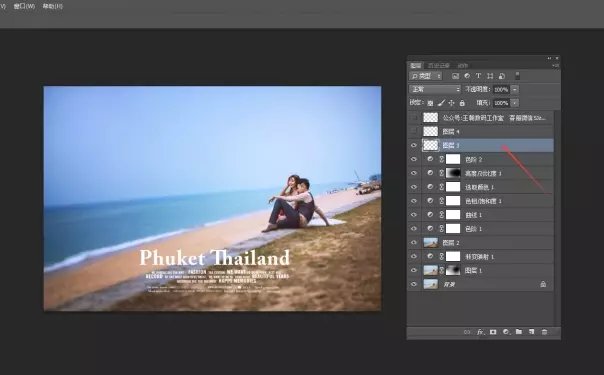Click the 色阶 2 adjustment icon
The image size is (604, 375).
tap(430, 159)
